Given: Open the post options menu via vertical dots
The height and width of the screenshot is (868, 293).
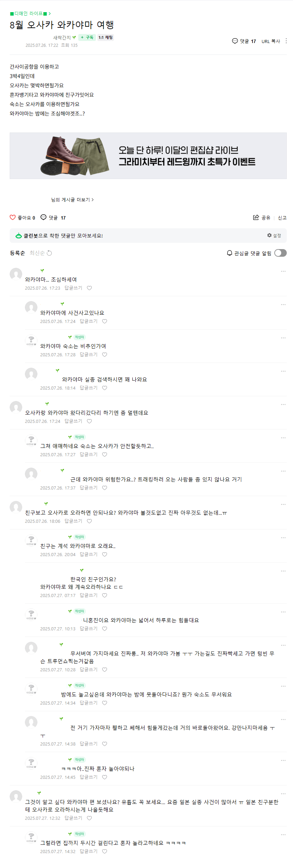Looking at the screenshot, I should 286,41.
